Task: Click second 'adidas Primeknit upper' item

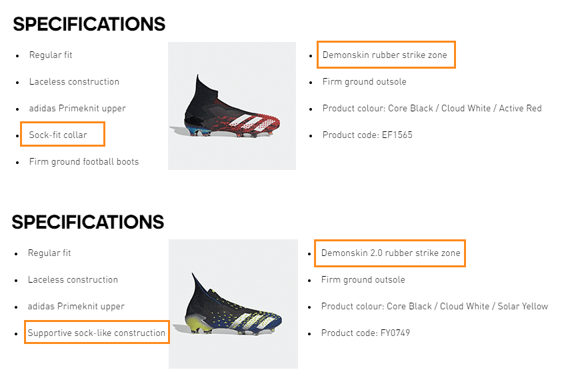Action: [76, 307]
